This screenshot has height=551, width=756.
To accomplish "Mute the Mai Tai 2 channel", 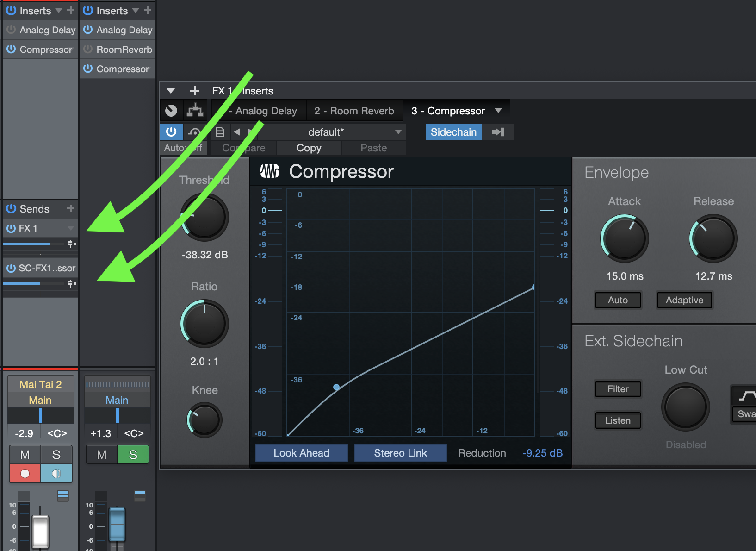I will click(25, 455).
